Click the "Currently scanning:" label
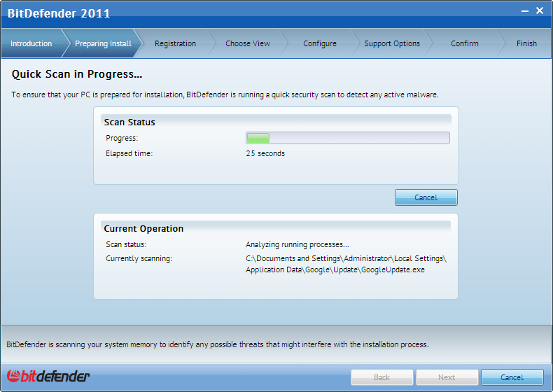553x392 pixels. (x=139, y=258)
